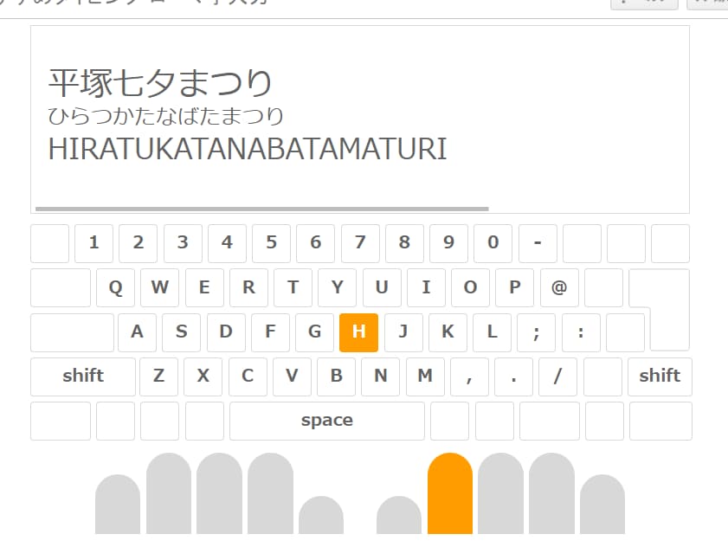
Task: Click the minus key
Action: 538,244
